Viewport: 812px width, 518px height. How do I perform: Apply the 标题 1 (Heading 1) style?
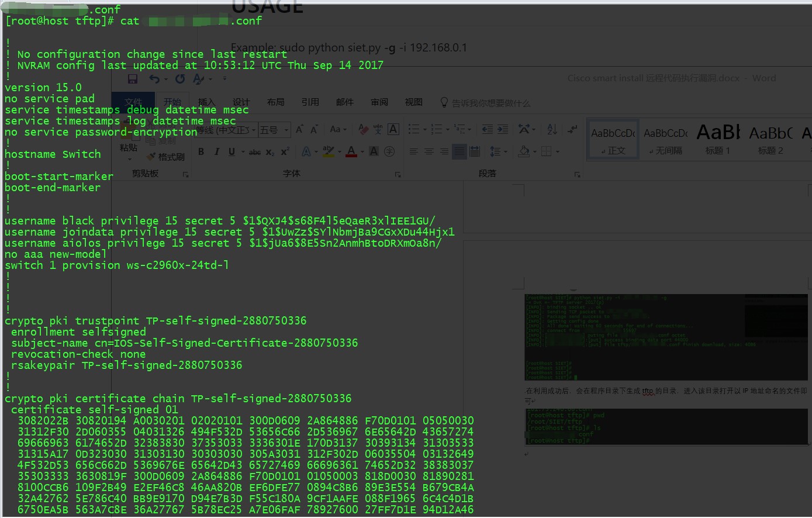pyautogui.click(x=718, y=139)
